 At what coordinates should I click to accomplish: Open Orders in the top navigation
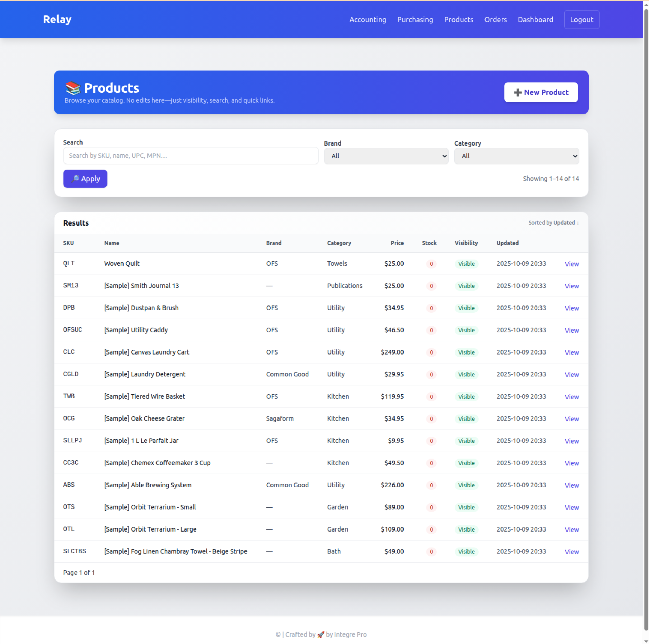(x=495, y=20)
